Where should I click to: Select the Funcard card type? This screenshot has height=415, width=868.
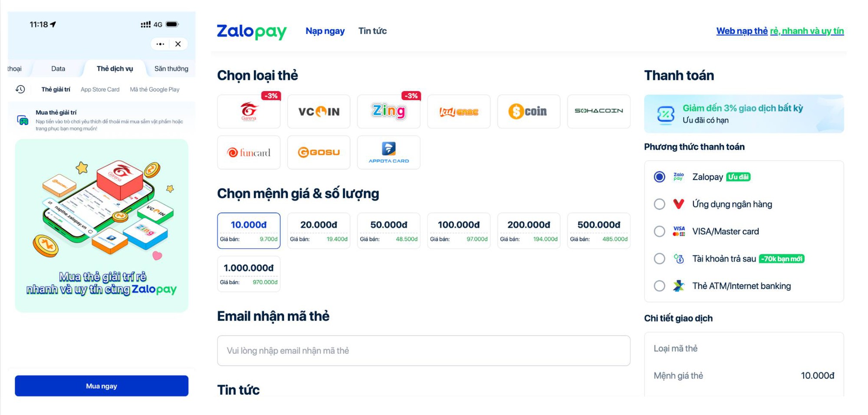[x=249, y=152]
